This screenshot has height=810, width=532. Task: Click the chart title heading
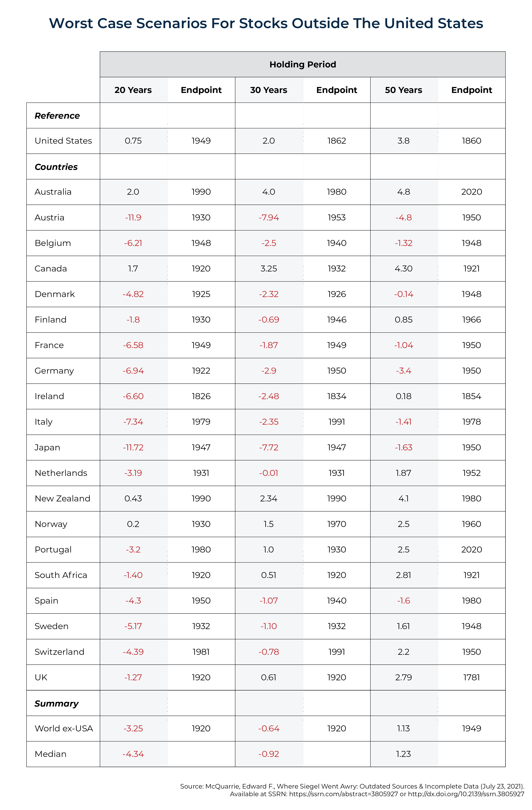click(x=266, y=23)
